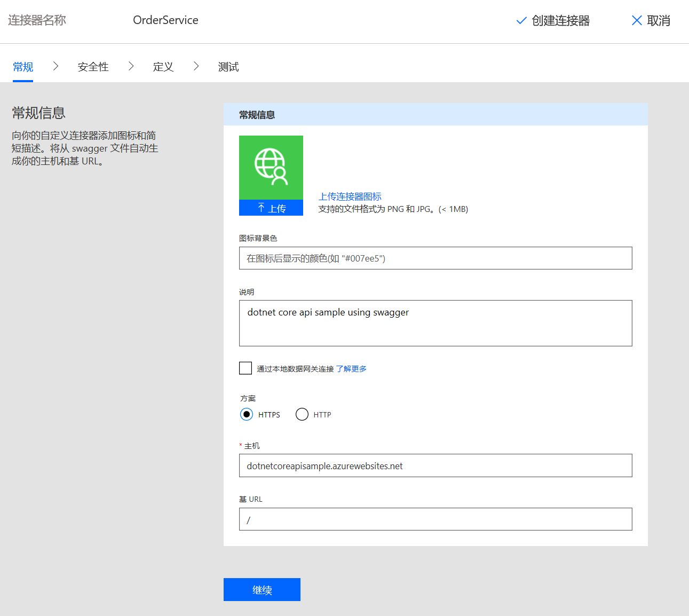
Task: Select the HTTP radio button
Action: pyautogui.click(x=302, y=414)
